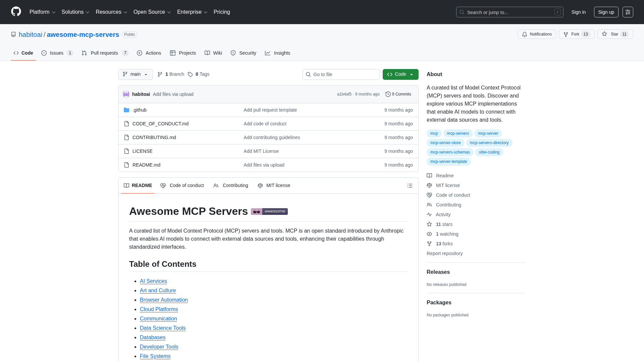Click the GitHub logo icon
Screen dimensions: 644x362
[x=16, y=12]
